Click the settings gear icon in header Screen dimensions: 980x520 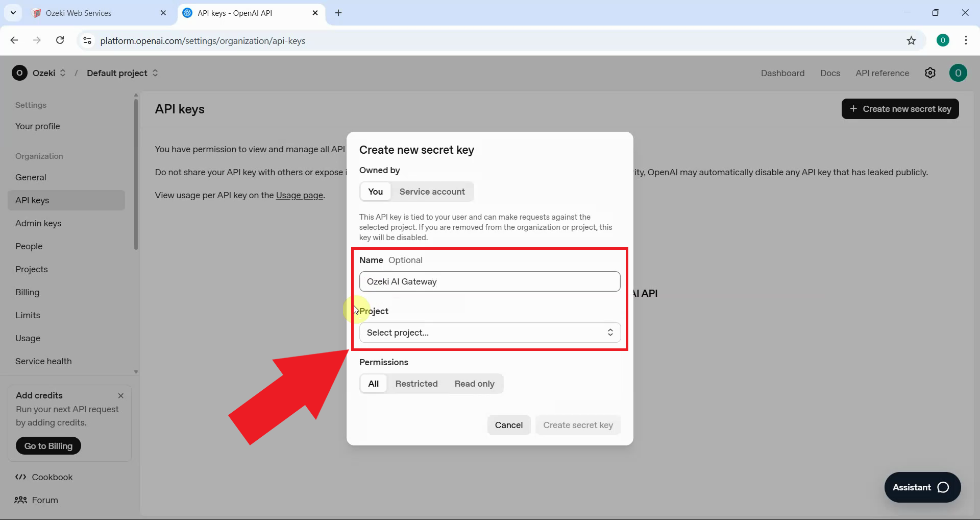point(930,73)
